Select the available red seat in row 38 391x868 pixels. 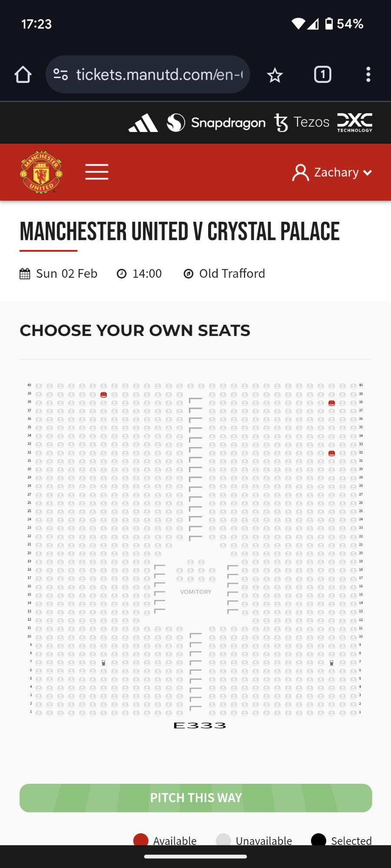coord(331,403)
